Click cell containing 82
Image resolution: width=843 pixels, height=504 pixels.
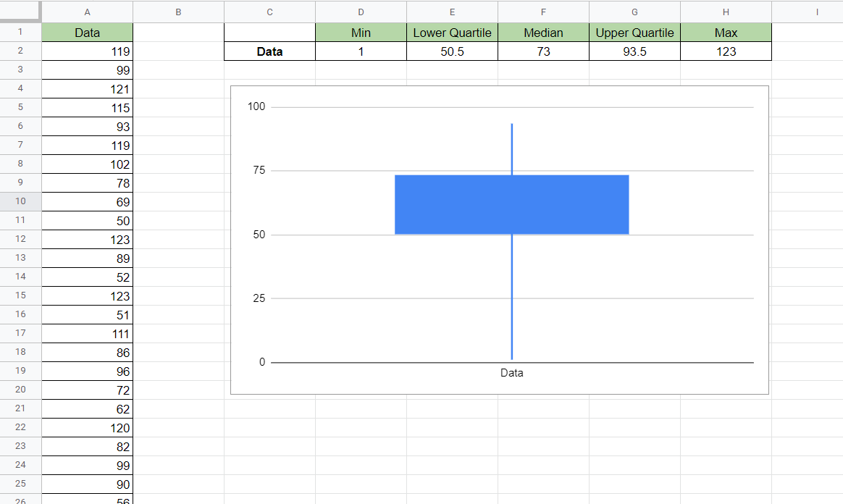[87, 446]
